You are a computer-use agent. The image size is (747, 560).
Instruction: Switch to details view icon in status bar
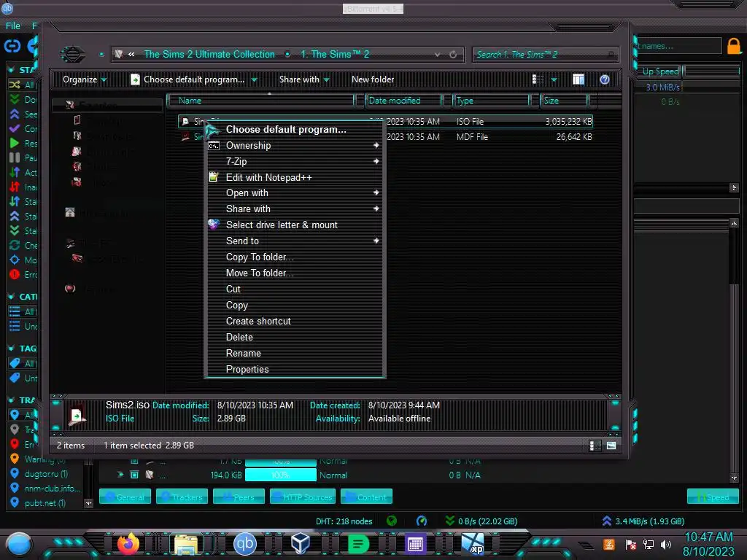click(595, 446)
